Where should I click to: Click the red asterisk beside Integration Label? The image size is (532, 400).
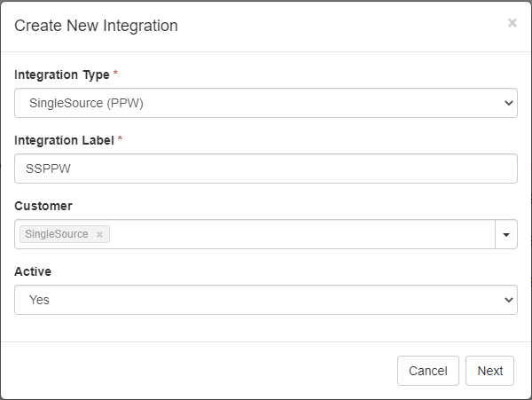pyautogui.click(x=120, y=140)
